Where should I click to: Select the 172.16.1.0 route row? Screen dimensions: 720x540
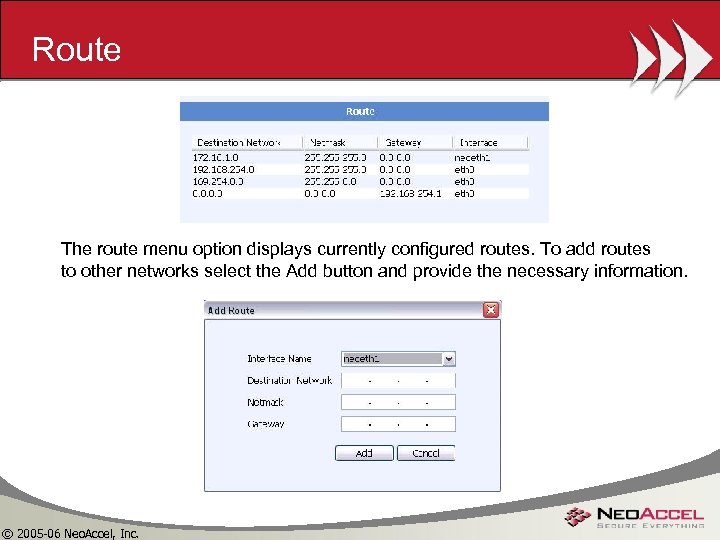click(x=360, y=158)
